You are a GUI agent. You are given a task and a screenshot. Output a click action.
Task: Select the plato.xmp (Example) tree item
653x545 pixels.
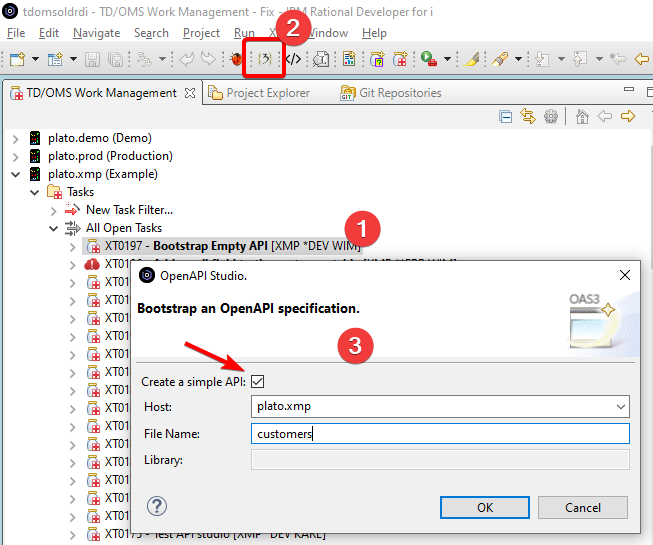(x=102, y=174)
